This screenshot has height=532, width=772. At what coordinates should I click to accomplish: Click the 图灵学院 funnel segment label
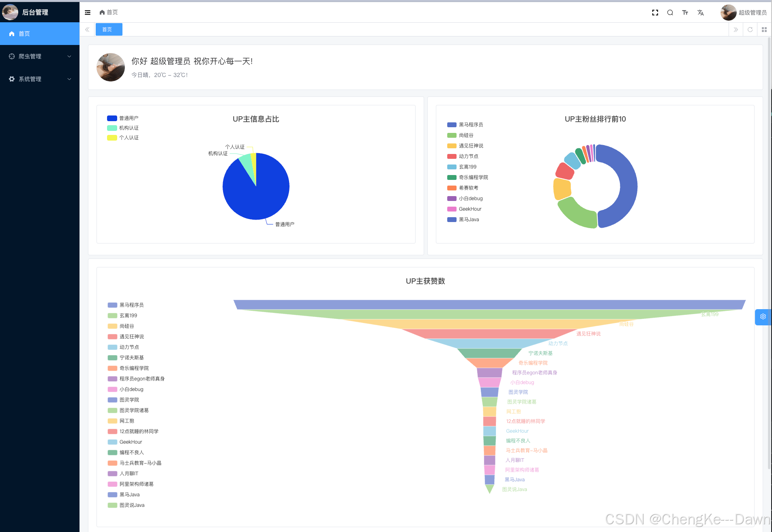tap(518, 392)
